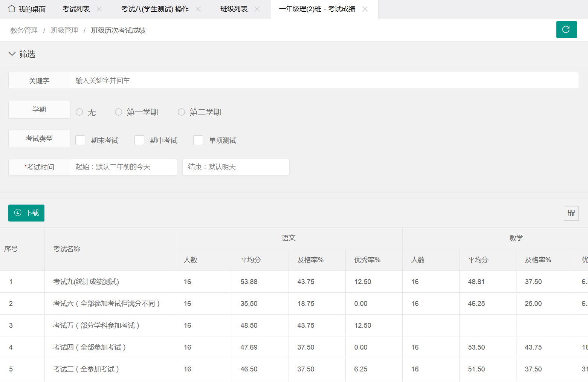Image resolution: width=588 pixels, height=382 pixels.
Task: Open the 结束 end date picker
Action: pyautogui.click(x=236, y=167)
